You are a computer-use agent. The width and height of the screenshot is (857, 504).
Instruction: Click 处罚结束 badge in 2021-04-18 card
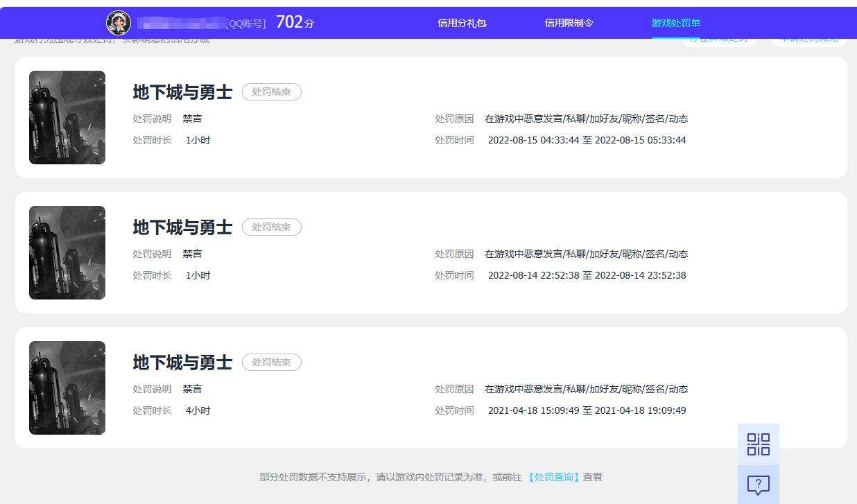click(272, 362)
